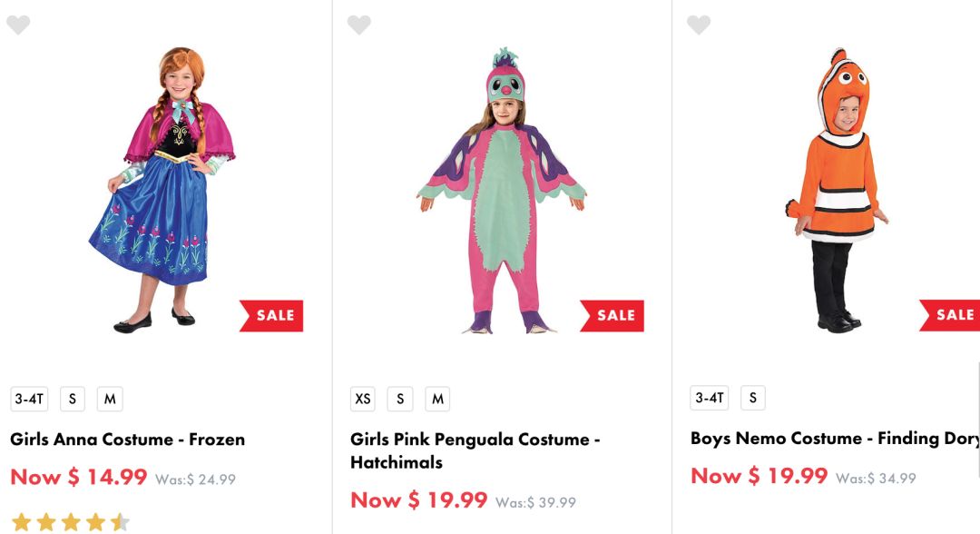Image resolution: width=980 pixels, height=534 pixels.
Task: Open Girls Anna Costume - Frozen link
Action: 128,440
